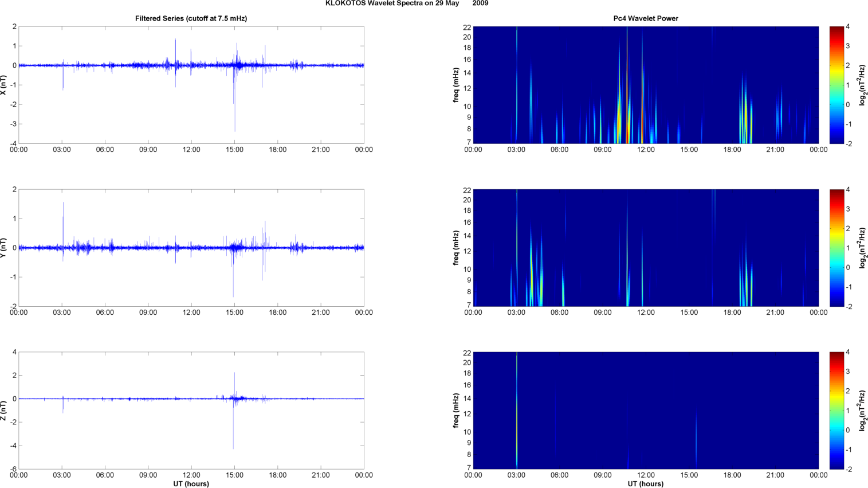Click the Pc4 Wavelet Power title
Screen dimensions: 868x488
[645, 18]
